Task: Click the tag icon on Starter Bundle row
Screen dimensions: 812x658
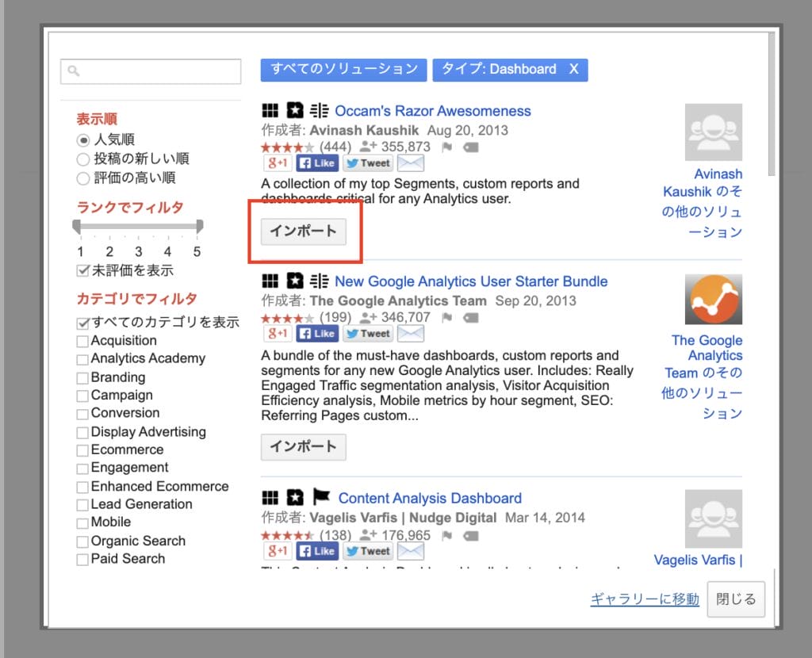Action: point(470,318)
